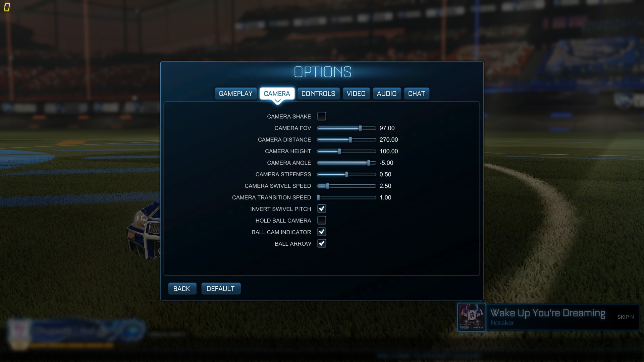
Task: Switch to the GAMEPLAY tab
Action: (x=235, y=93)
